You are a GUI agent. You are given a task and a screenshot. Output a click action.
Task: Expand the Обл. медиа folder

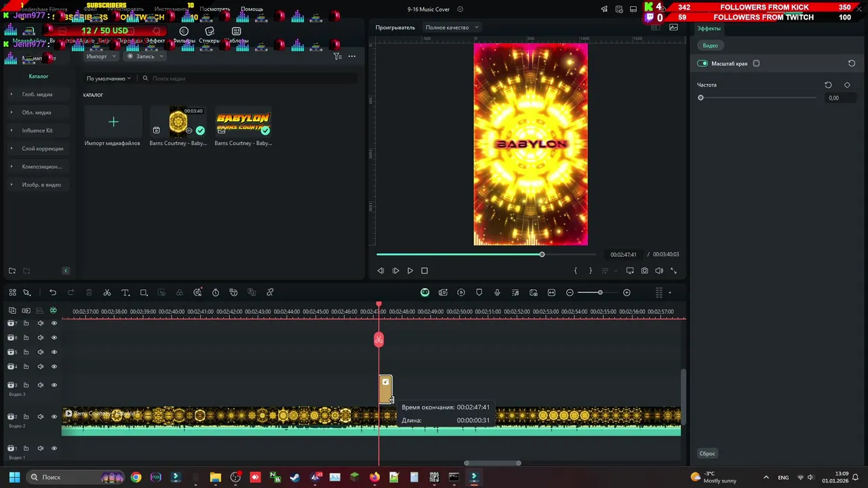(x=12, y=113)
